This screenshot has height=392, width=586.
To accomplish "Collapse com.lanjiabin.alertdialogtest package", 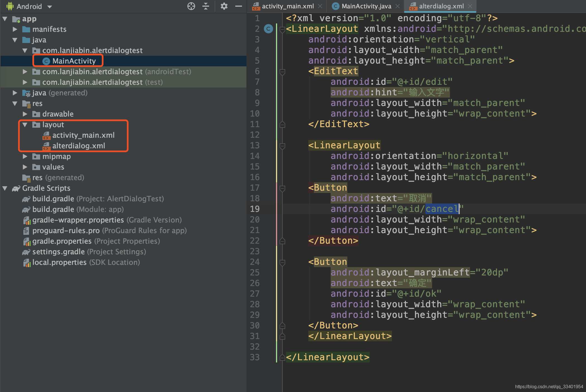I will [25, 50].
